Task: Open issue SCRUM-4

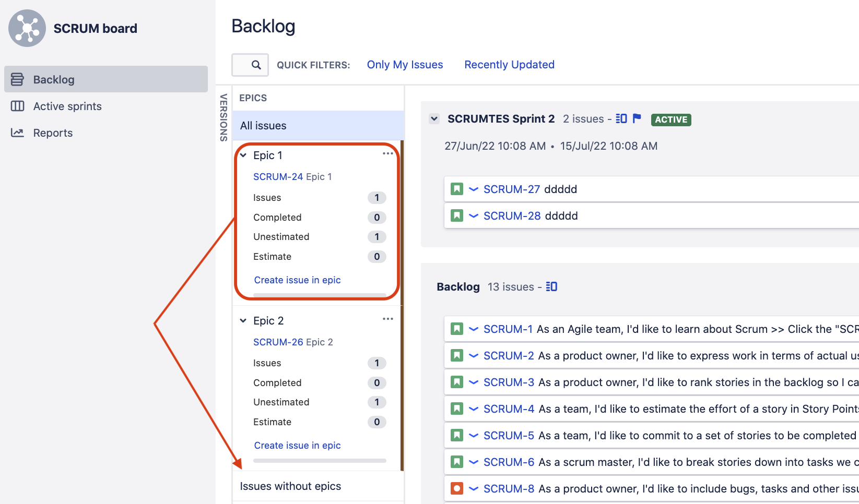Action: point(509,409)
